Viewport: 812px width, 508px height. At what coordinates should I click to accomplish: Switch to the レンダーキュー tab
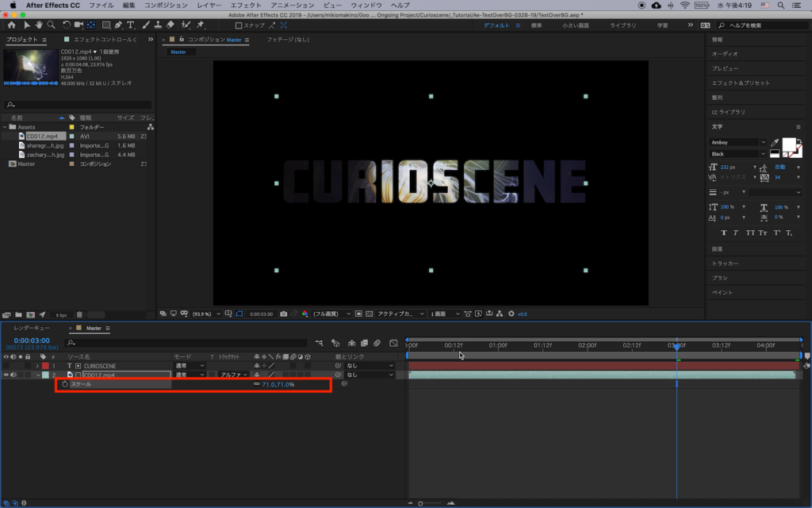click(32, 328)
